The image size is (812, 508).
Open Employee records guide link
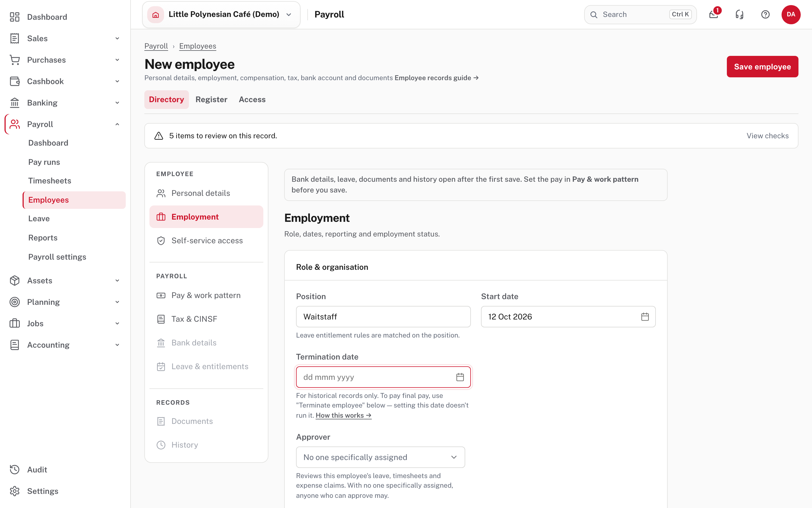[x=436, y=78]
